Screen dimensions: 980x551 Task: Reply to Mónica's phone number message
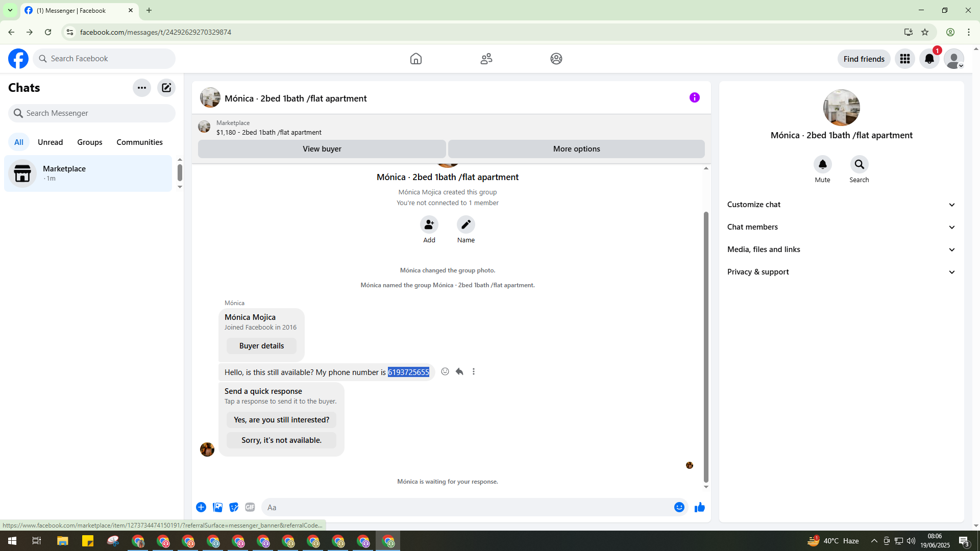click(x=459, y=371)
